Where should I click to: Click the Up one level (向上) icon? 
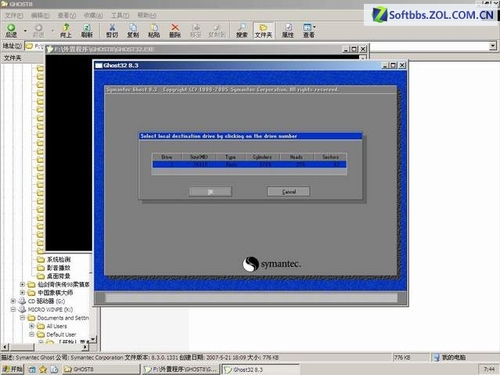click(66, 31)
